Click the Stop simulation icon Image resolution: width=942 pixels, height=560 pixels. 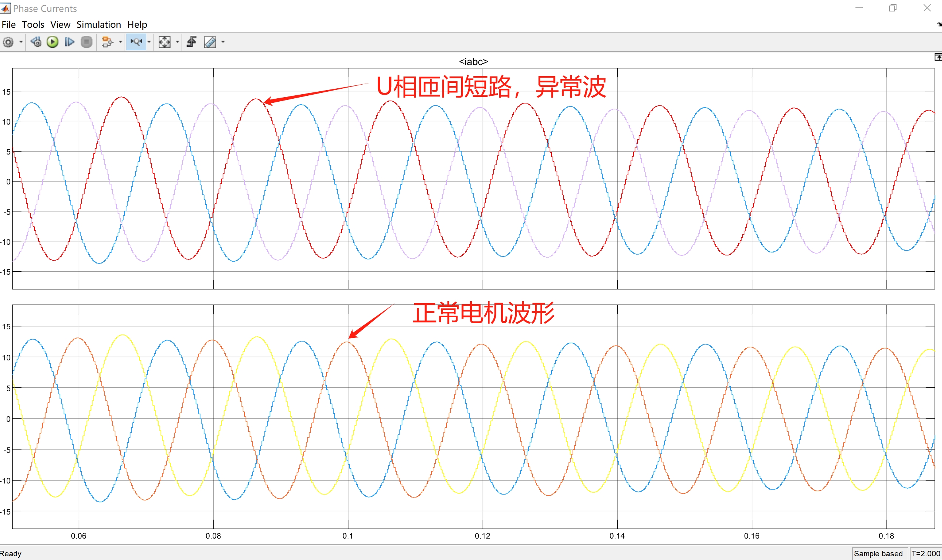click(x=87, y=42)
